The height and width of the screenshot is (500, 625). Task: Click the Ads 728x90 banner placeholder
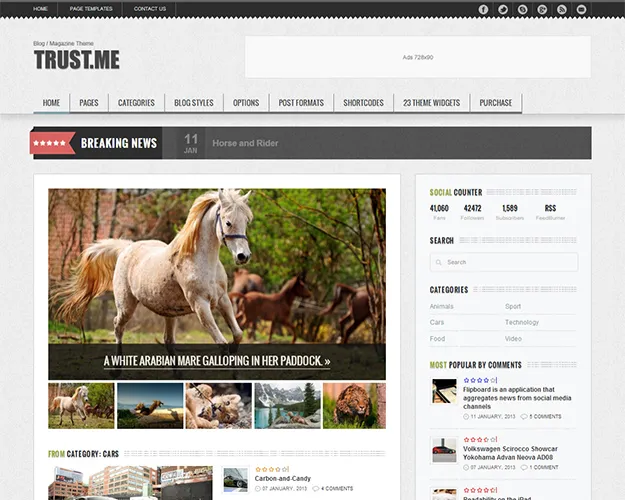click(x=418, y=57)
